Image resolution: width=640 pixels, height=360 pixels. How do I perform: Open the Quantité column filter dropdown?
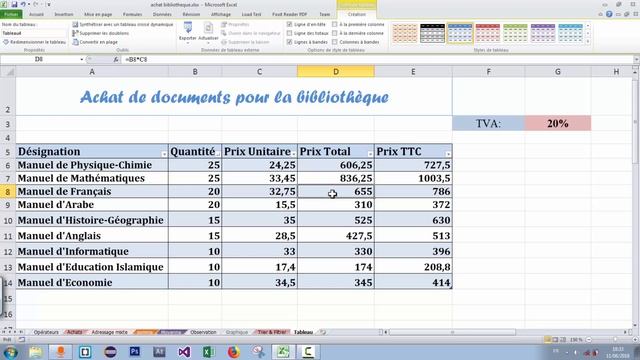point(218,154)
